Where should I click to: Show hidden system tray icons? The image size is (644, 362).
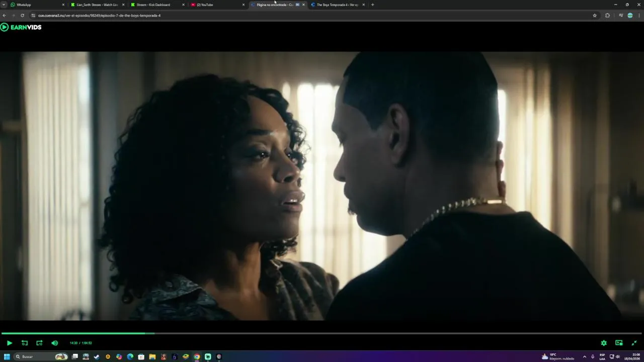point(584,356)
